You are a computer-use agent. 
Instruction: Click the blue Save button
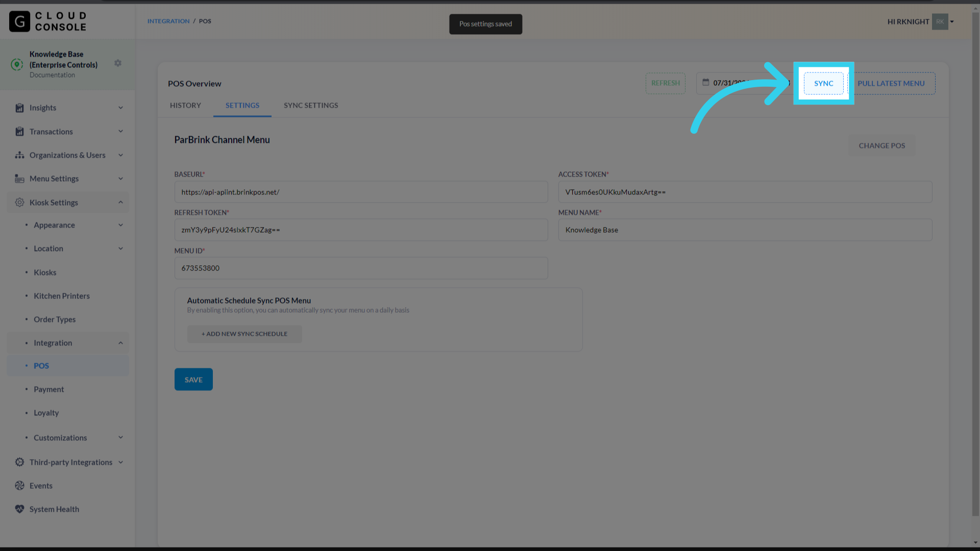193,380
